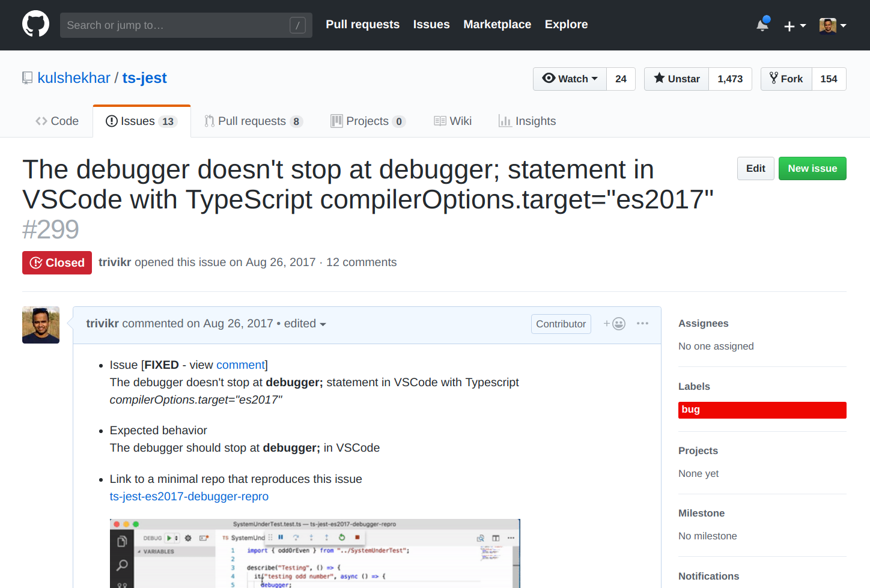The image size is (870, 588).
Task: Click the #299 issue number
Action: pos(50,229)
